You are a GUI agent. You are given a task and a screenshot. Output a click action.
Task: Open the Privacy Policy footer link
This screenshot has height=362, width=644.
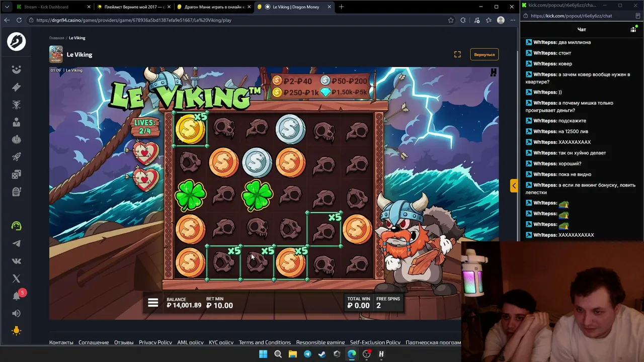pyautogui.click(x=155, y=342)
